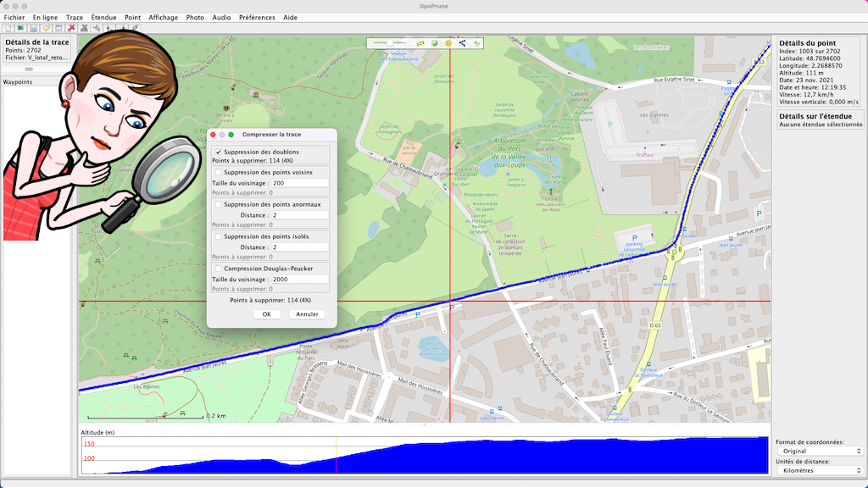Click the table view toolbar icon
This screenshot has width=868, height=488.
(x=58, y=28)
